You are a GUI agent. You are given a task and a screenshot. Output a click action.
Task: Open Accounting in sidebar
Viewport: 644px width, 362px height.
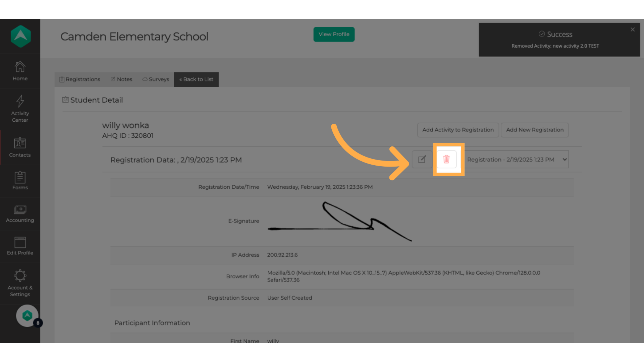20,214
